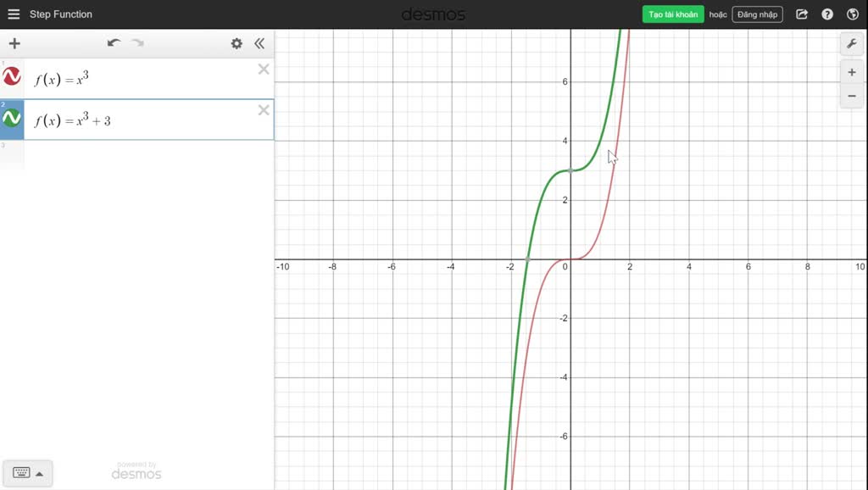Show the on-screen math keyboard
The height and width of the screenshot is (490, 868).
23,472
